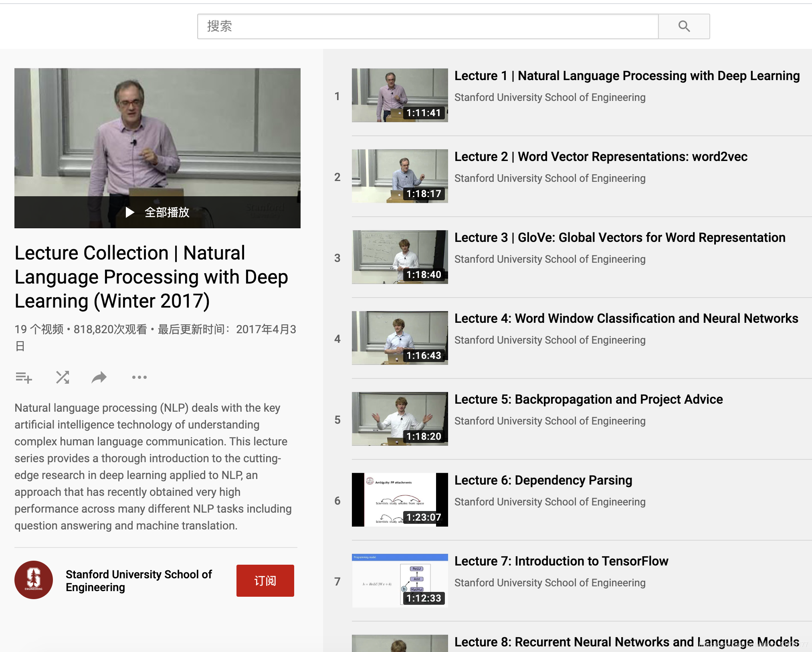The image size is (812, 652).
Task: Open the three-dot more options menu
Action: point(139,377)
